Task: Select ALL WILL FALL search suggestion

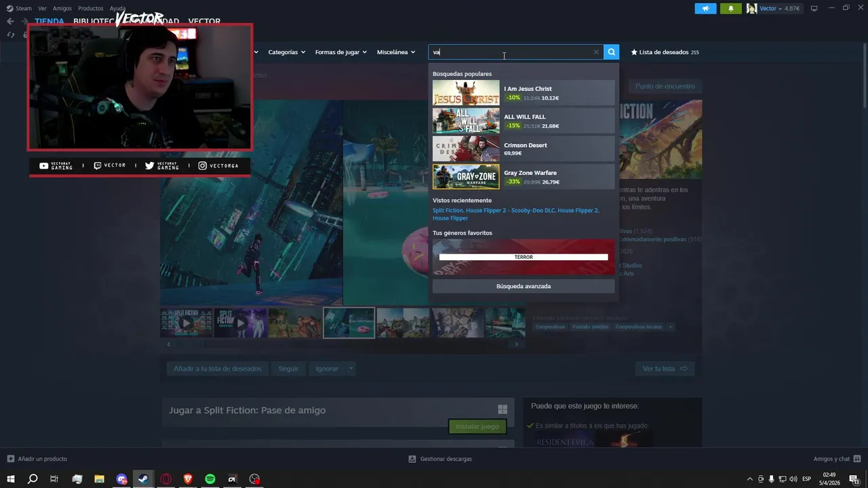Action: (524, 121)
